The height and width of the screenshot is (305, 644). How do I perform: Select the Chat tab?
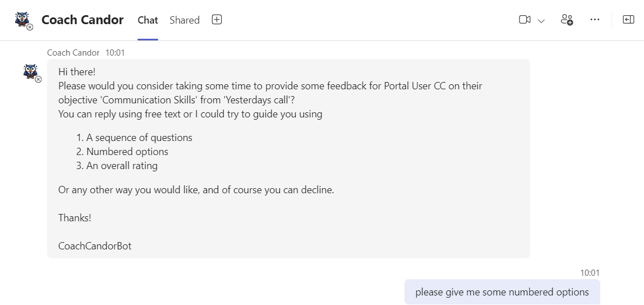pos(148,20)
